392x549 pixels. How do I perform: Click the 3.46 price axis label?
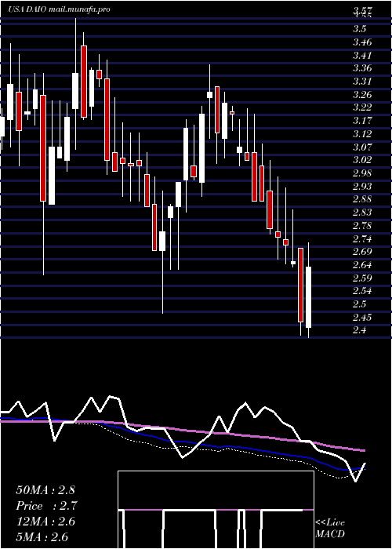pos(362,42)
